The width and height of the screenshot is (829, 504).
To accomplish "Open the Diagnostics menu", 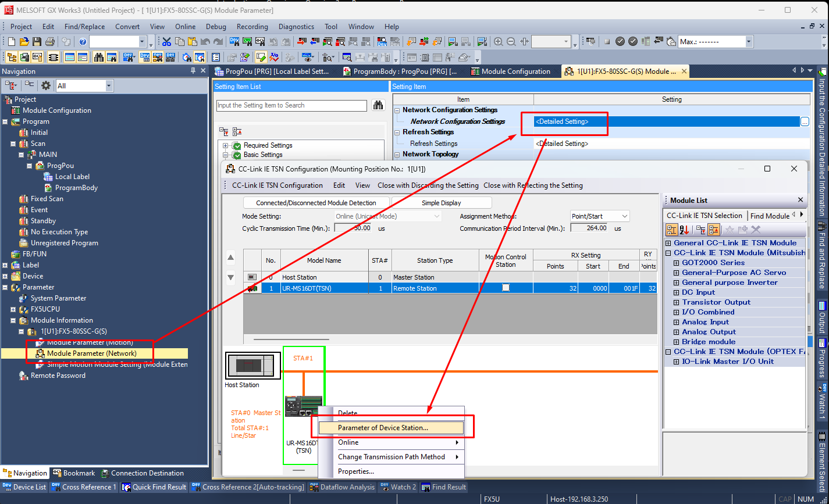I will (x=296, y=27).
